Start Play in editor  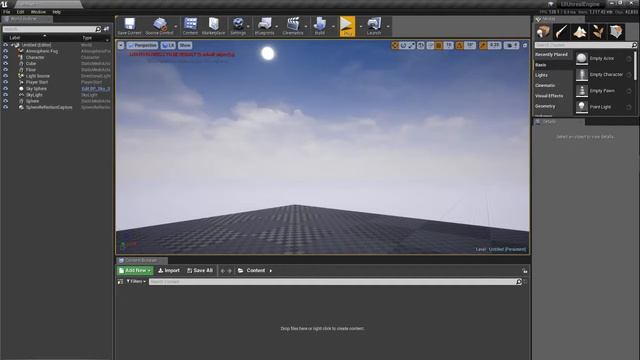tap(347, 26)
